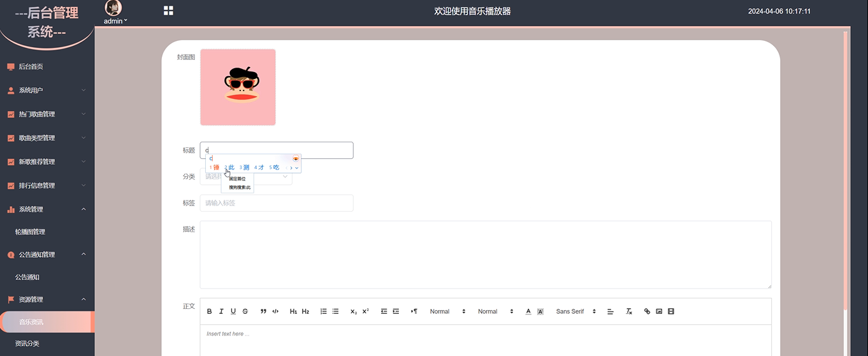Apply Heading 2 with the H2 icon
Screen dimensions: 868x356
(x=305, y=311)
